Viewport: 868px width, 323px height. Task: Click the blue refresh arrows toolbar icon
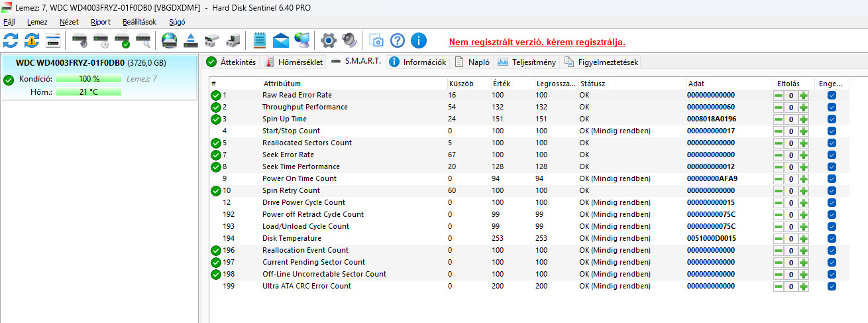tap(11, 40)
